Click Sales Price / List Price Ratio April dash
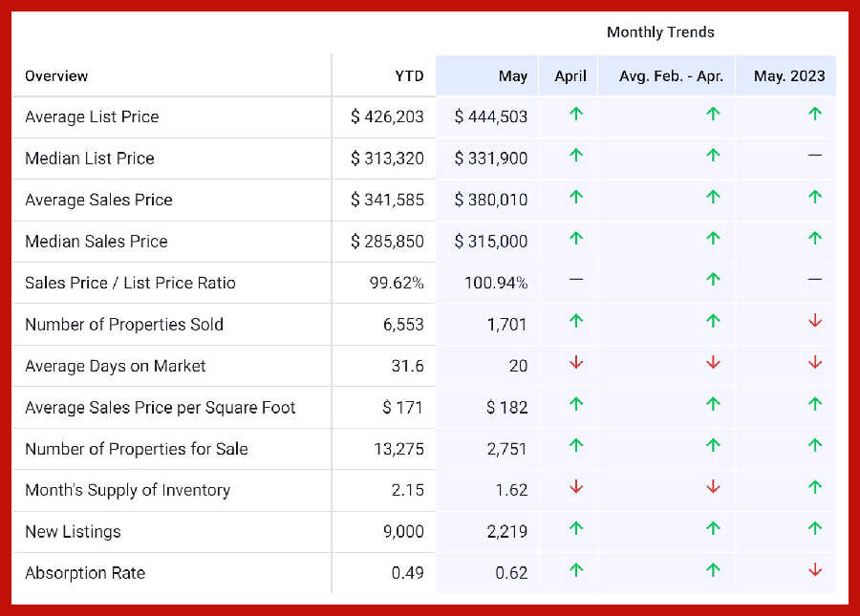 tap(575, 281)
